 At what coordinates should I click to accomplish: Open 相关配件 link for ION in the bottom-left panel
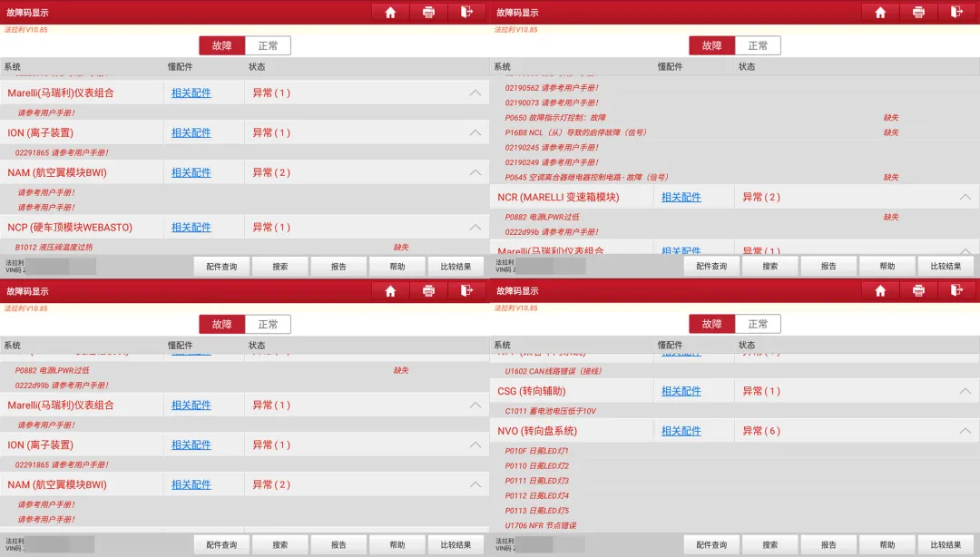point(191,445)
